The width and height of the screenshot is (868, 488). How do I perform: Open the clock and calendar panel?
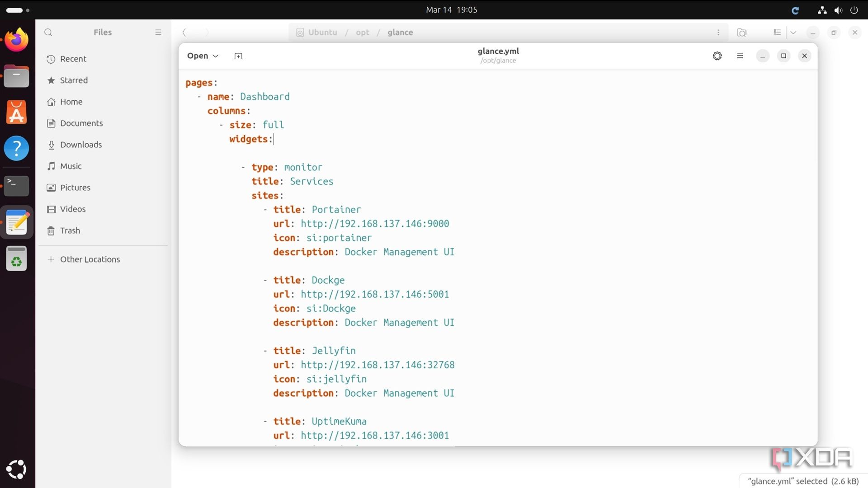[x=452, y=9]
